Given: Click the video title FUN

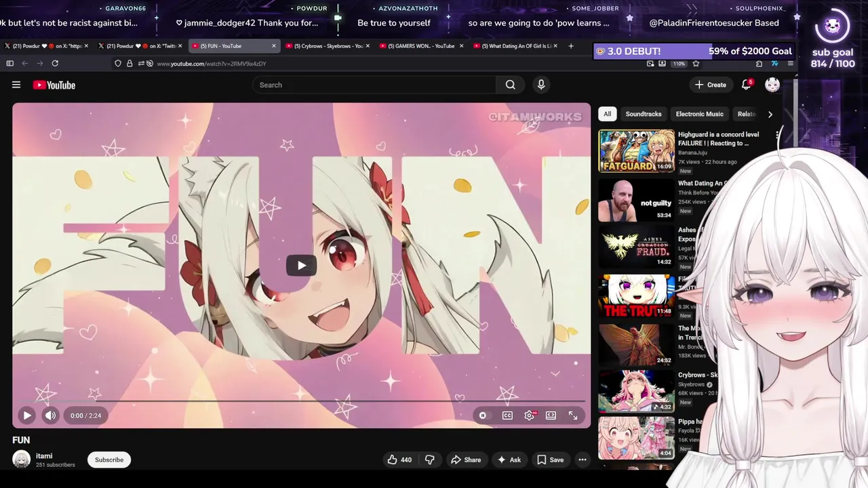Looking at the screenshot, I should point(21,440).
